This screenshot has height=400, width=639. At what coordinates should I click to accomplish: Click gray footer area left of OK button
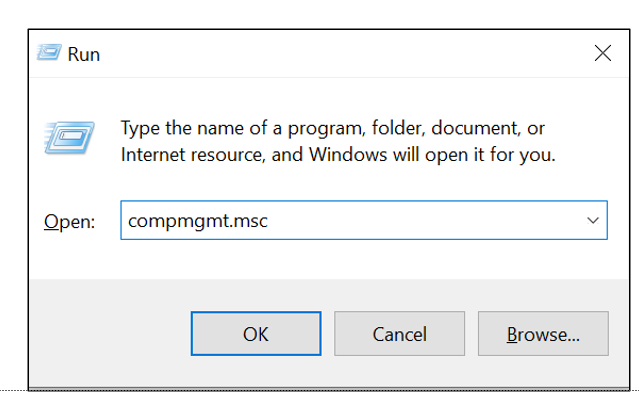point(110,334)
